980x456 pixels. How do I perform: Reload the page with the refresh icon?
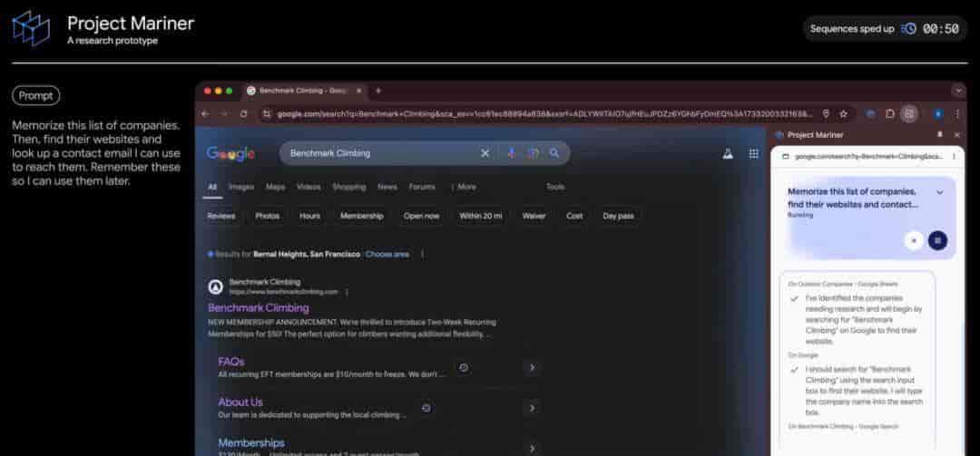(244, 113)
